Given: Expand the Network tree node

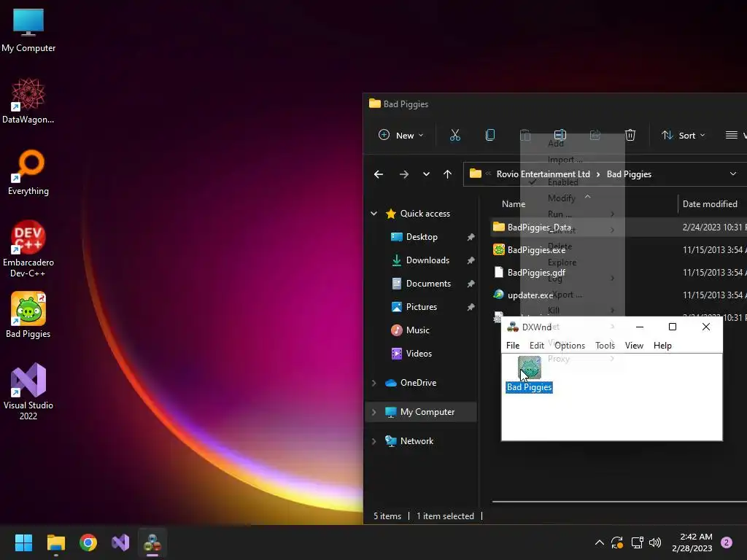Looking at the screenshot, I should tap(374, 441).
